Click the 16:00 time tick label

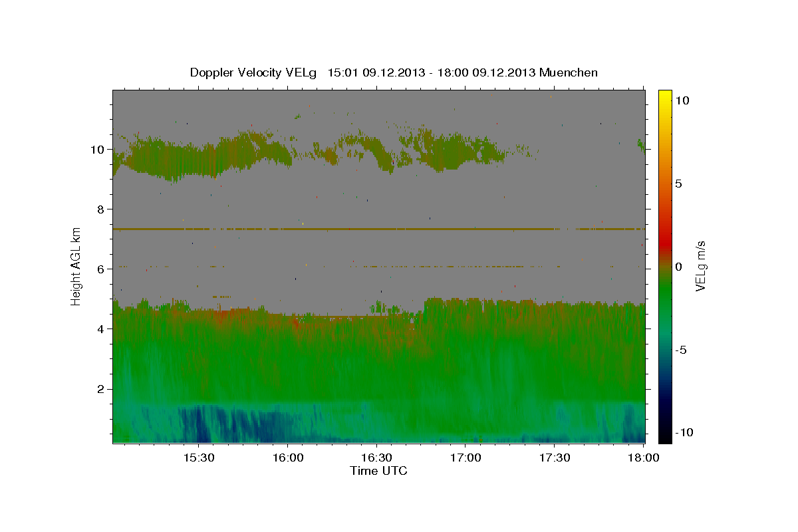(x=287, y=458)
